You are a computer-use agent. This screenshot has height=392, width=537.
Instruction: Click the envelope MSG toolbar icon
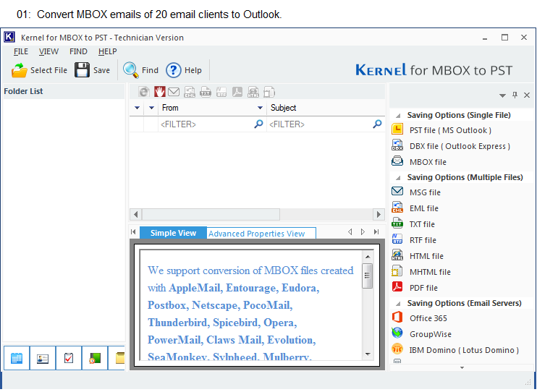click(x=174, y=92)
